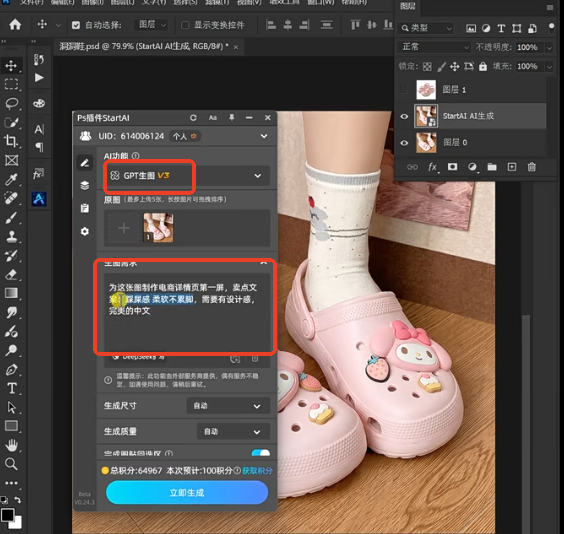Image resolution: width=564 pixels, height=534 pixels.
Task: Expand the UID account chevron
Action: point(264,136)
